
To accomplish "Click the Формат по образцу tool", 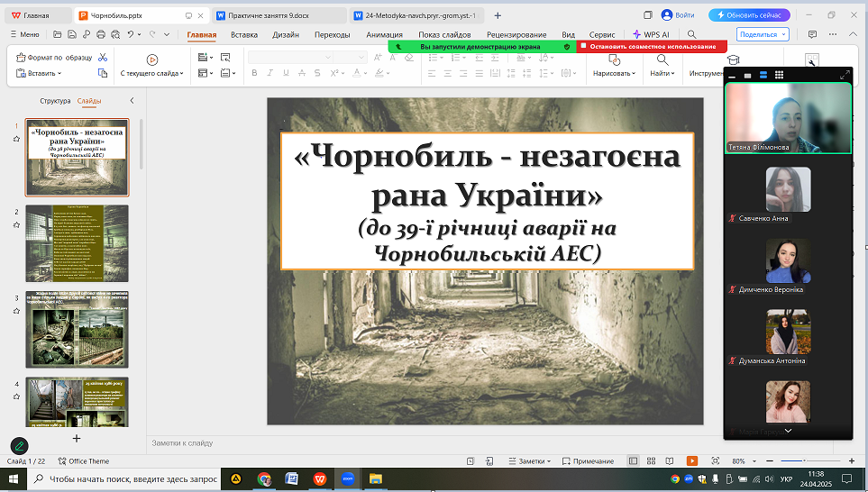I will 54,58.
